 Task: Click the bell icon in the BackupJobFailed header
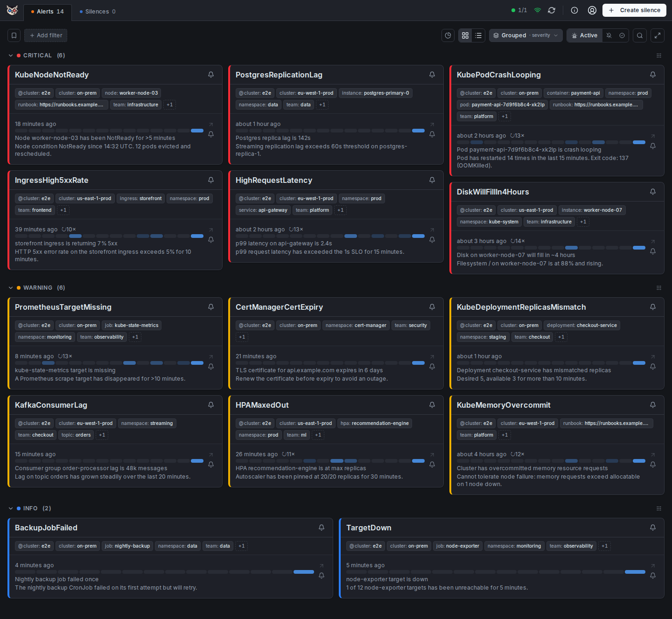pos(322,528)
